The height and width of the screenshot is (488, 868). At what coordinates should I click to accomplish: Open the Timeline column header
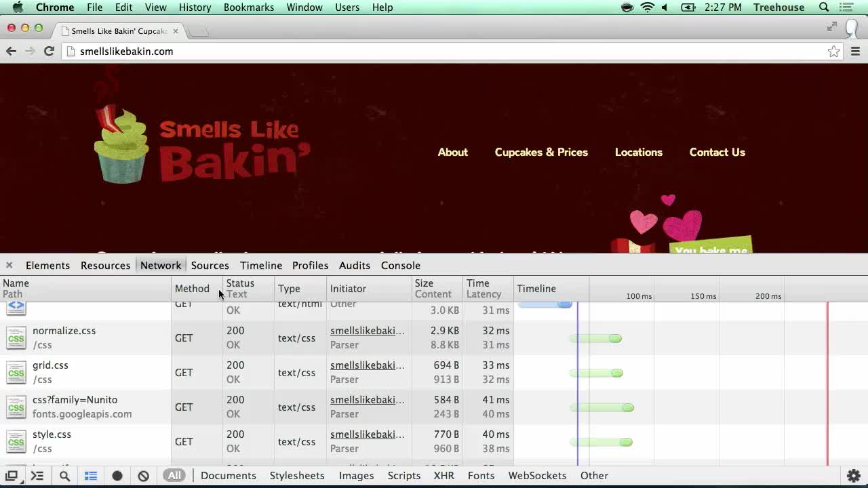click(x=536, y=289)
